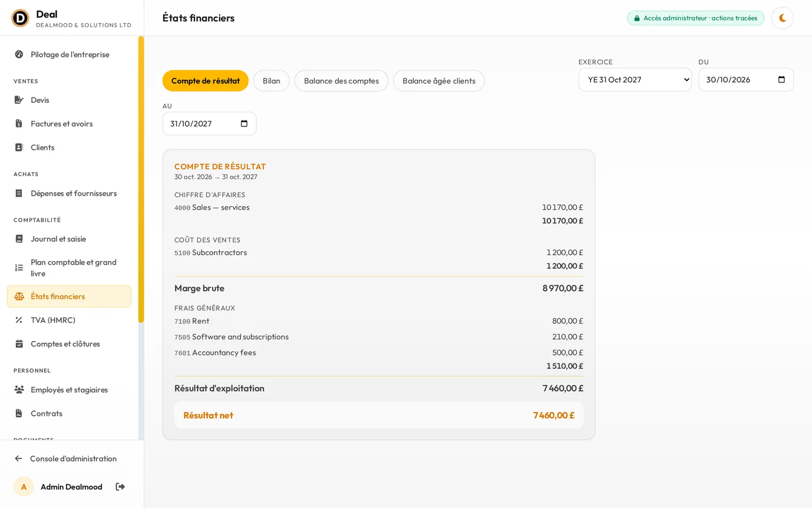Viewport: 812px width, 508px height.
Task: Click the 5100 Subcontractors row
Action: [379, 252]
